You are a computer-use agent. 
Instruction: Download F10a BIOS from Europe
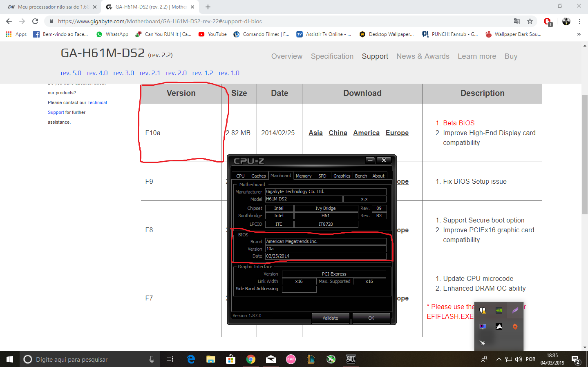(x=397, y=133)
